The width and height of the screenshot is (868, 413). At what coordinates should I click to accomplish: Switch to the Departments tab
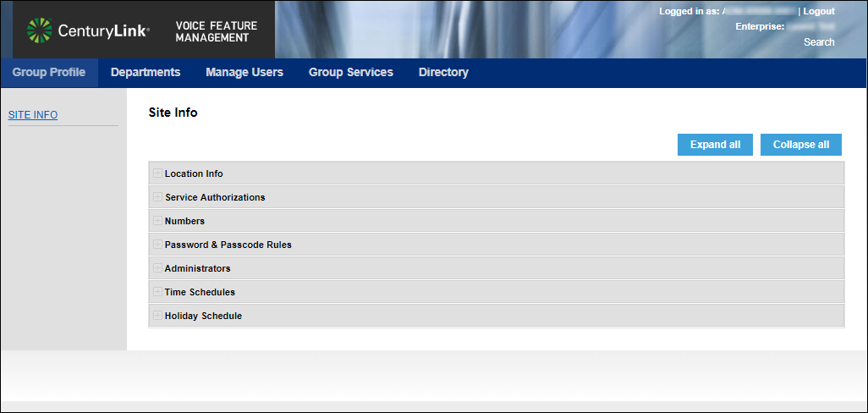click(x=146, y=73)
